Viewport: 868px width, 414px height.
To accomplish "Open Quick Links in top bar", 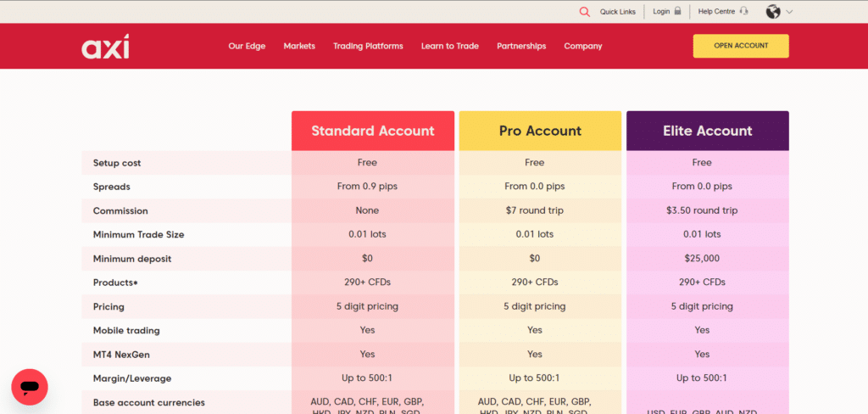I will click(x=618, y=12).
